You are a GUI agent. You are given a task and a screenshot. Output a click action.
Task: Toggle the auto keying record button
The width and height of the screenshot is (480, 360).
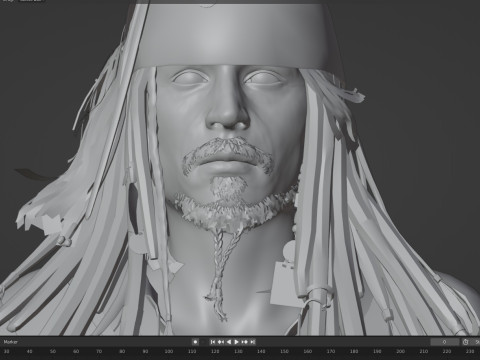[195, 342]
